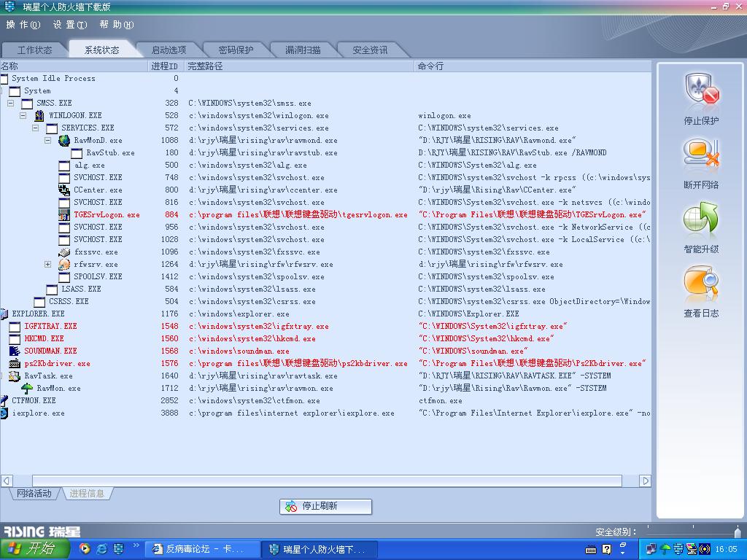Screen dimensions: 747x560
Task: Select the SPOOLSV.EXE process row
Action: tap(326, 276)
